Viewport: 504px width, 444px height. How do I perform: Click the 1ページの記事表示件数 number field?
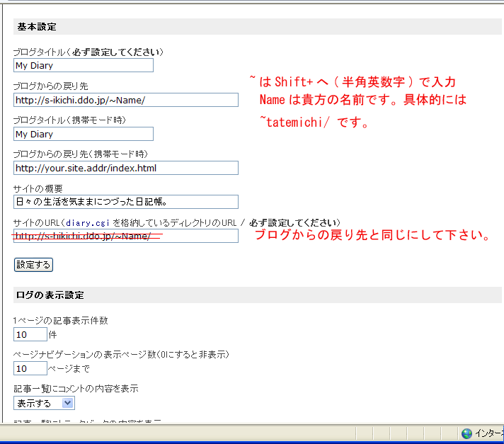pyautogui.click(x=30, y=334)
